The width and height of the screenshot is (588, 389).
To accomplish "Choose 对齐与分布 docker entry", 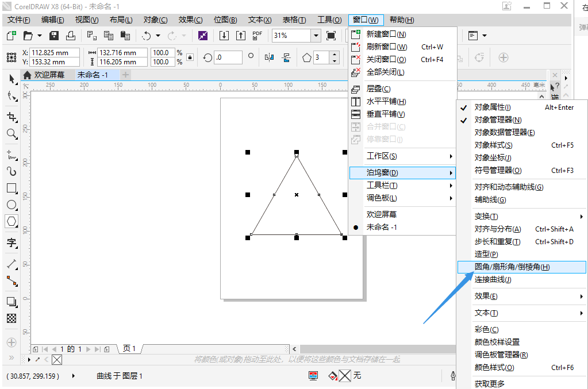I will 522,229.
